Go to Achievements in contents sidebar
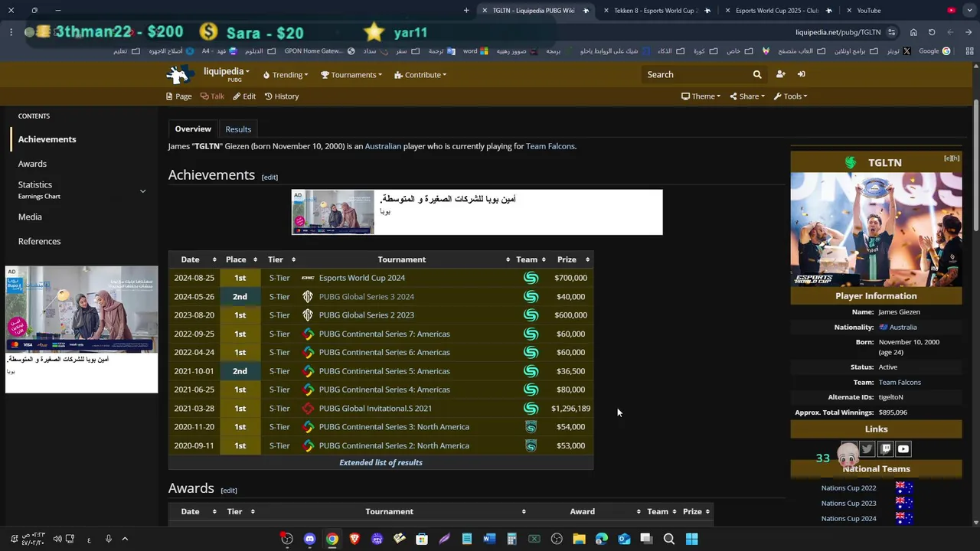 point(47,139)
